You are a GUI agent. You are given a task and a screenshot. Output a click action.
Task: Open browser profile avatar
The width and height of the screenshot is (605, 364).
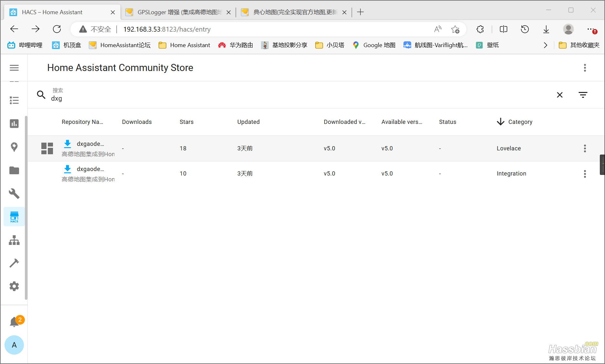coord(568,29)
